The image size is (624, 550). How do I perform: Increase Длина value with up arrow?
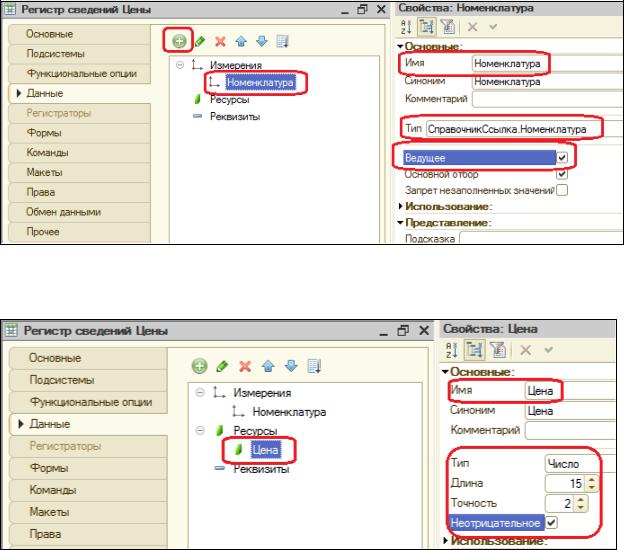click(x=592, y=480)
